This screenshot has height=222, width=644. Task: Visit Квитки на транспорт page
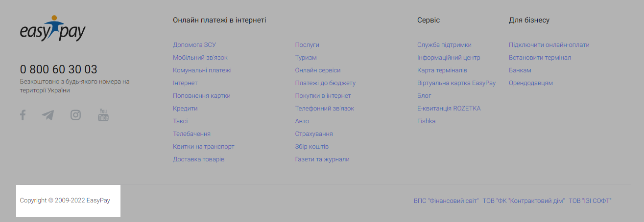click(x=204, y=146)
